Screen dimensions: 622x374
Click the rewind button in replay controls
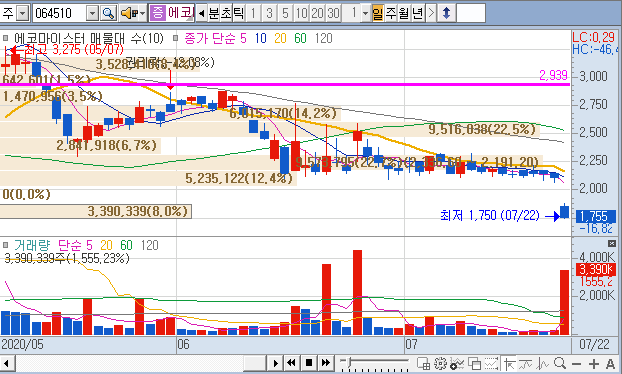point(292,363)
